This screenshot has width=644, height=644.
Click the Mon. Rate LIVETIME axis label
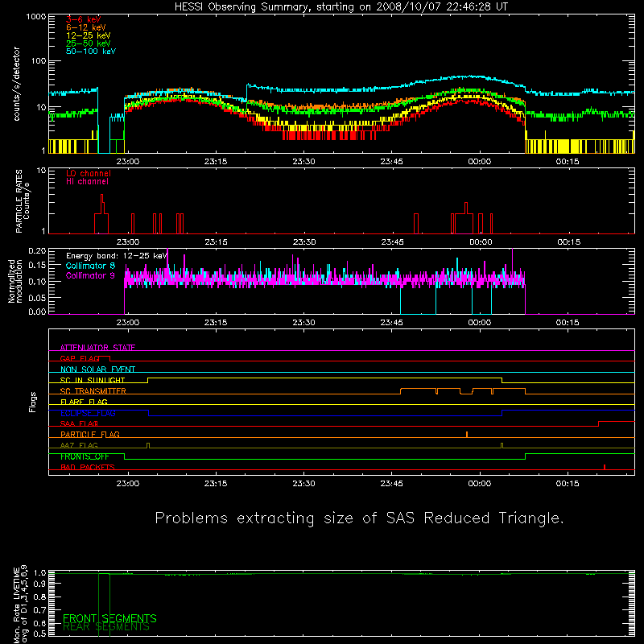(20, 604)
